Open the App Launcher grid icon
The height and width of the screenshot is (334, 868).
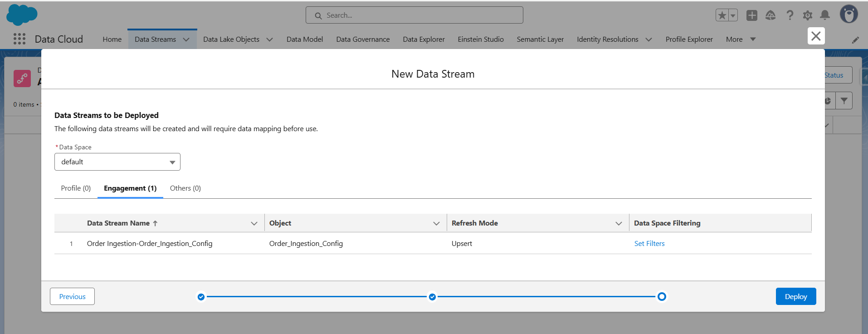(x=20, y=39)
